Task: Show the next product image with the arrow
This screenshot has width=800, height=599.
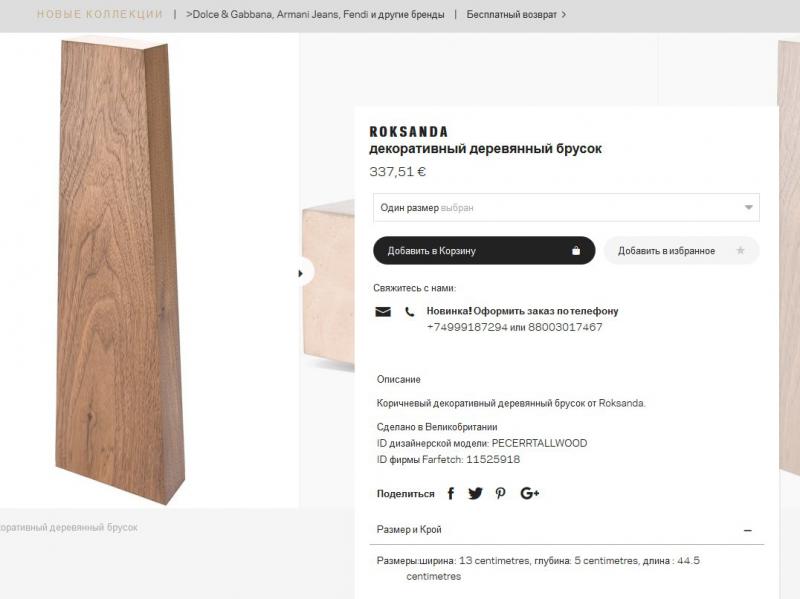Action: click(x=300, y=272)
